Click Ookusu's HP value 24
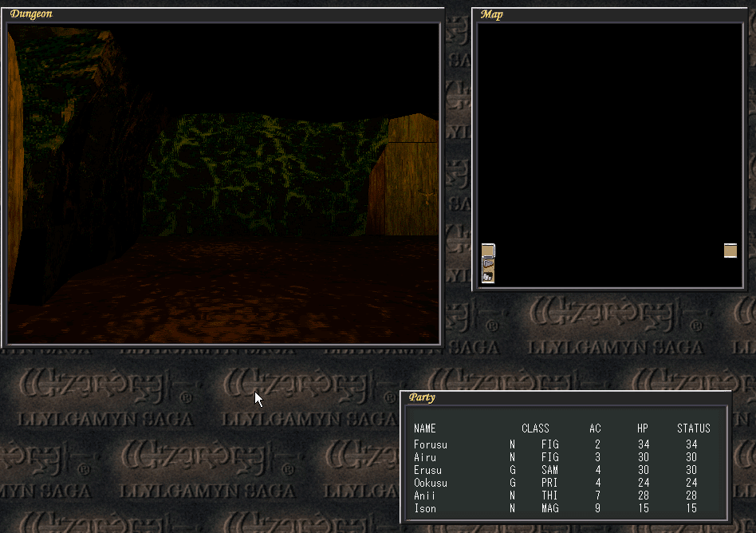The width and height of the screenshot is (756, 533). (x=644, y=483)
